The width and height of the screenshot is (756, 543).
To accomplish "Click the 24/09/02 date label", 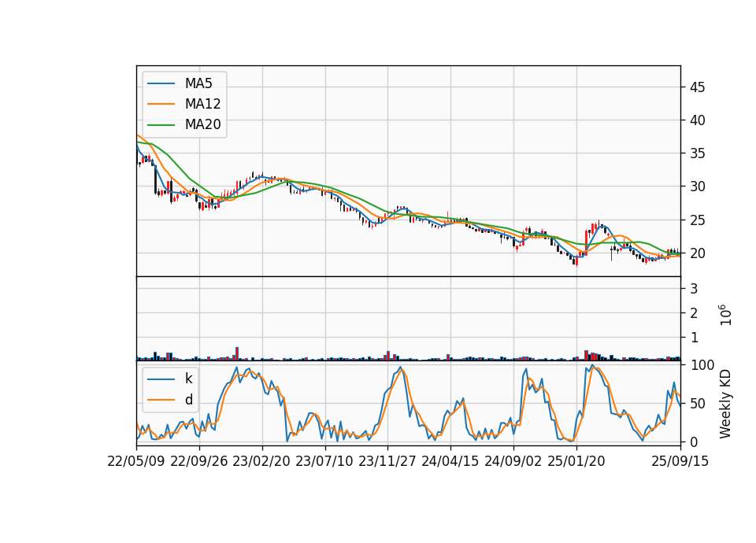I will click(513, 461).
